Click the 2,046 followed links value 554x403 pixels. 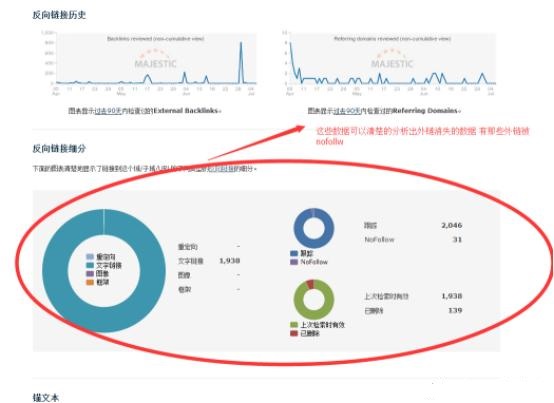pyautogui.click(x=452, y=225)
